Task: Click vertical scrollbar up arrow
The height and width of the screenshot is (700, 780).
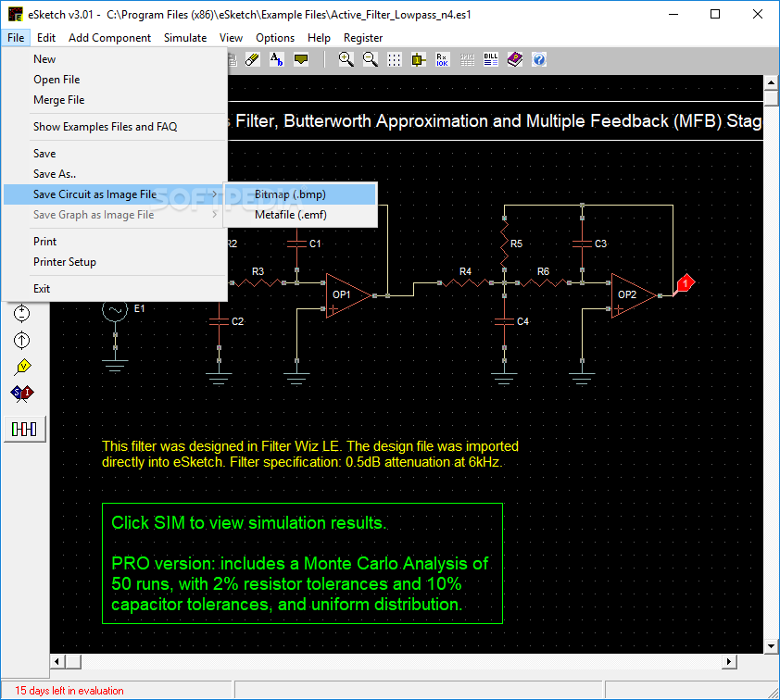Action: coord(771,82)
